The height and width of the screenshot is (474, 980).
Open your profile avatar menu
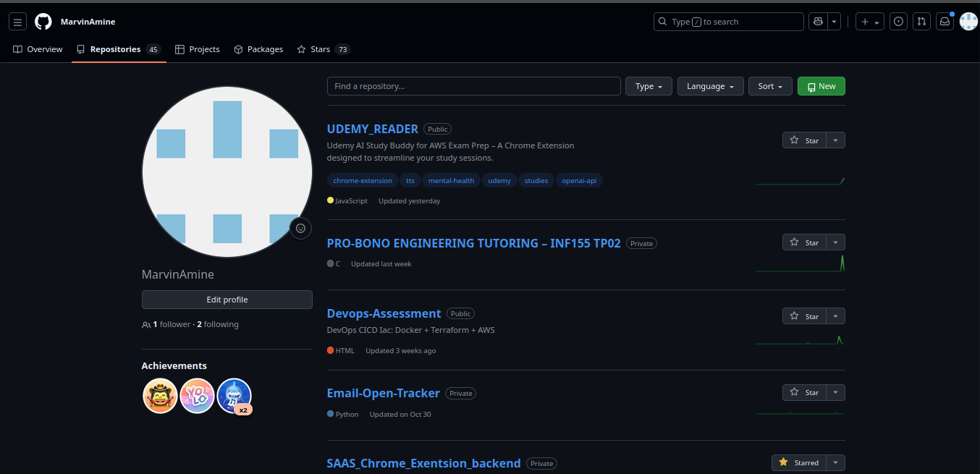point(968,21)
